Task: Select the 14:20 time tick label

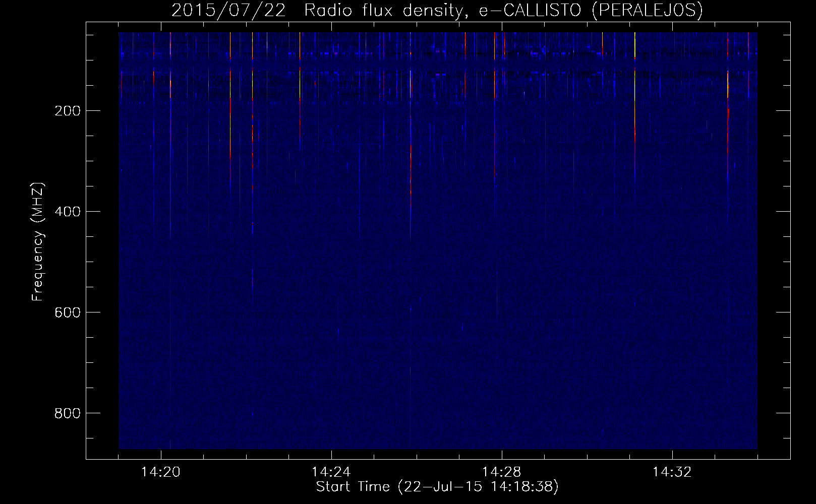Action: click(161, 472)
